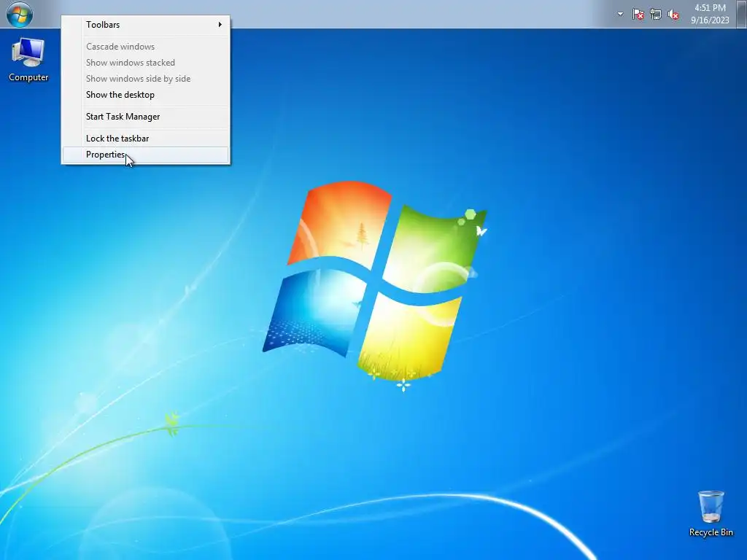Screen dimensions: 747x560
Task: Click the Action Center flag tray icon
Action: [638, 15]
